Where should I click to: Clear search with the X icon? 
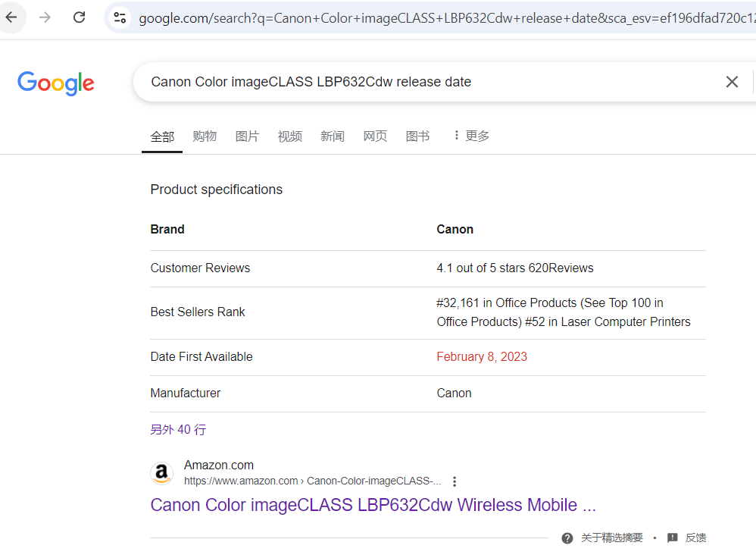[x=732, y=82]
